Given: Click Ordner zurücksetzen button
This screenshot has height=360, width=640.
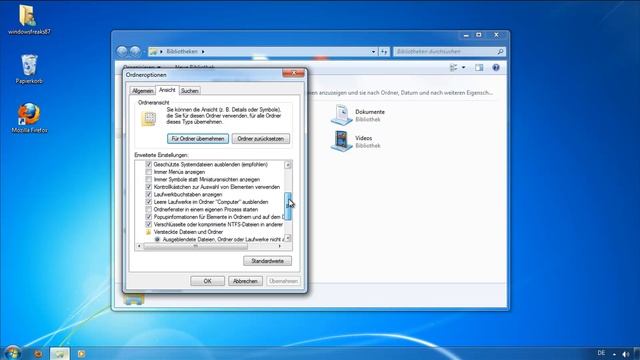Looking at the screenshot, I should pyautogui.click(x=260, y=139).
